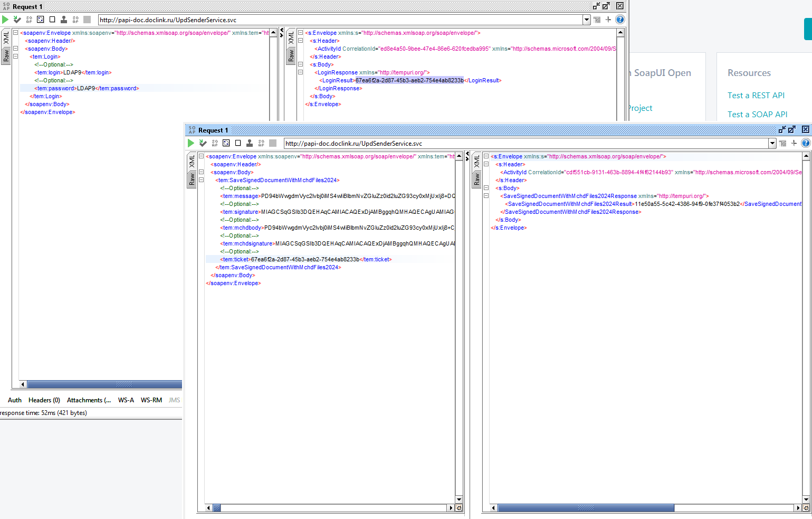Click vertical scrollbar down arrow in SaveSignedDocument request
This screenshot has width=812, height=519.
pyautogui.click(x=458, y=499)
